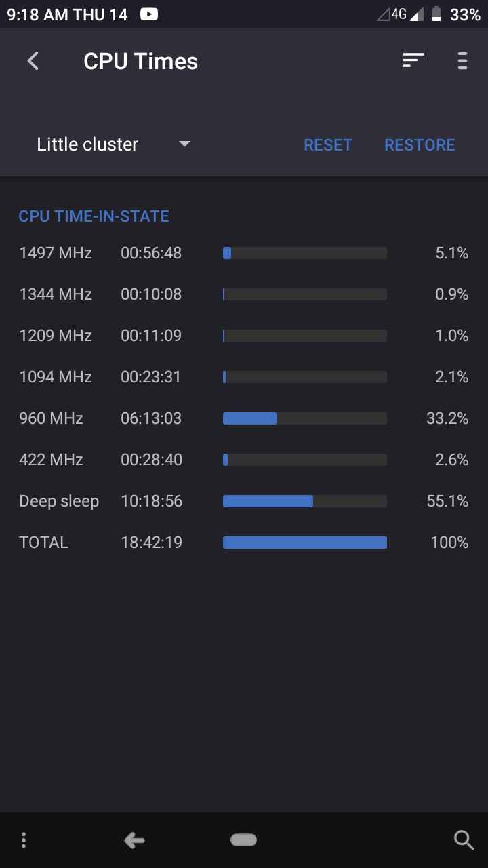Select the 422 MHz time entry
This screenshot has height=868, width=488.
tap(151, 460)
